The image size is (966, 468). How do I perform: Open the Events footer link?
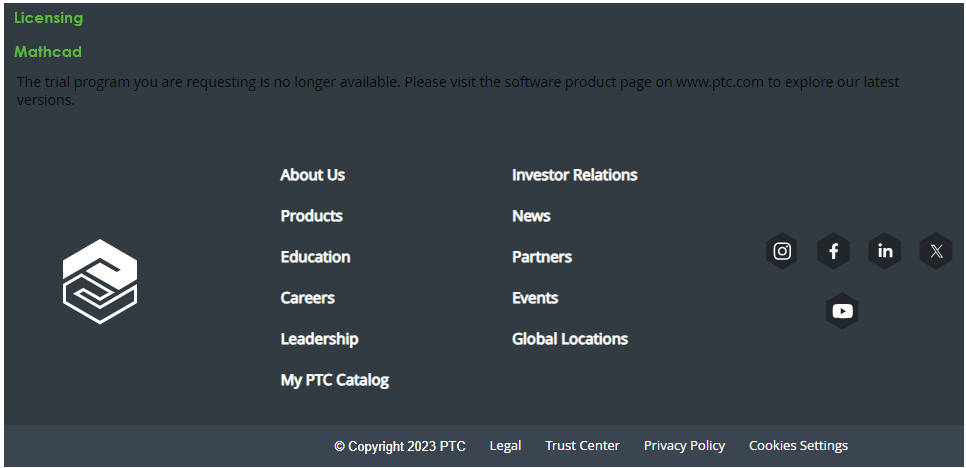tap(535, 298)
